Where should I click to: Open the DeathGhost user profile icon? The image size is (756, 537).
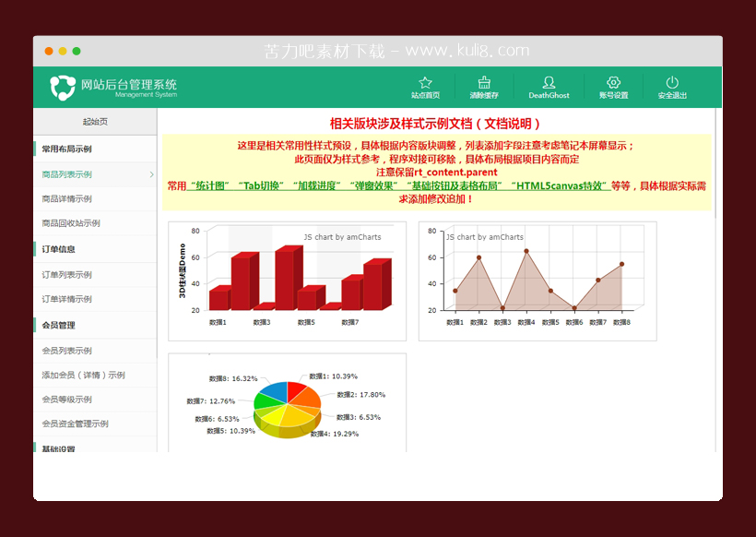[549, 80]
